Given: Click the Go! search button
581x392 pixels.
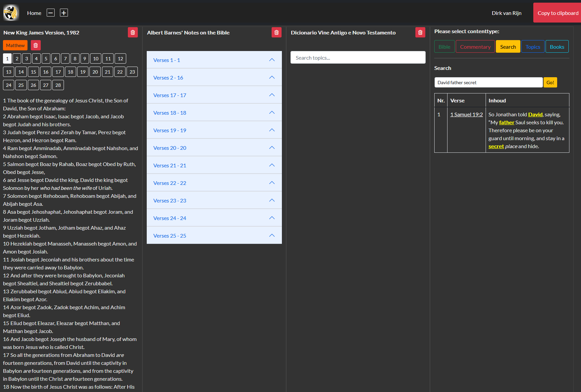Looking at the screenshot, I should tap(550, 83).
